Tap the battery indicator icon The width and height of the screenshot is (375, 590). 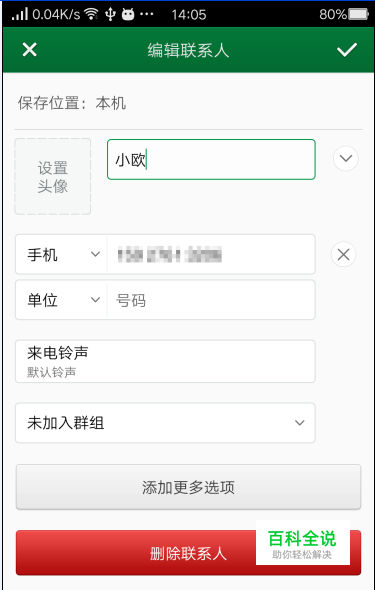358,14
